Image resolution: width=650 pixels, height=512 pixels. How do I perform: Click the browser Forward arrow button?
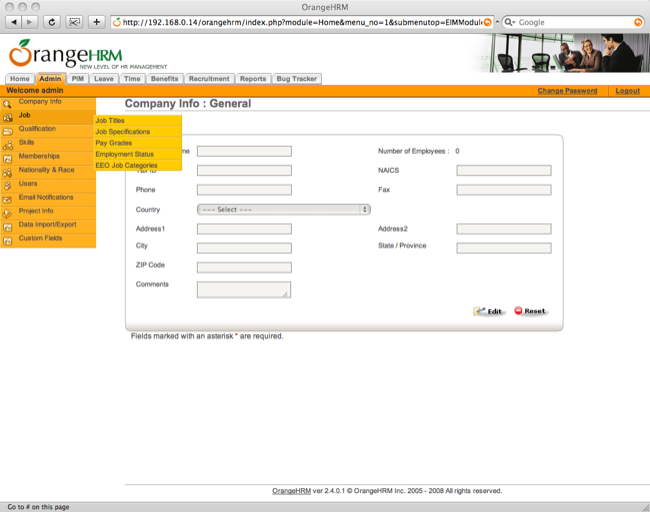pos(29,22)
